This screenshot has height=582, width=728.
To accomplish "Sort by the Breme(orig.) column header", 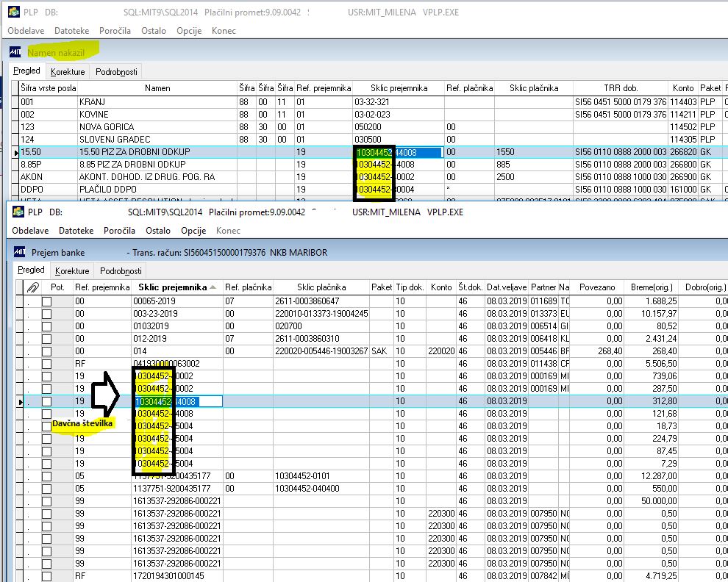I will (652, 287).
